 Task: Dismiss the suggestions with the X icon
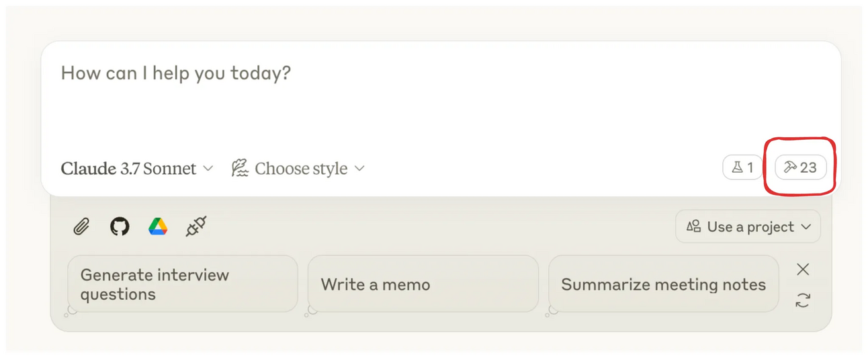(x=803, y=270)
